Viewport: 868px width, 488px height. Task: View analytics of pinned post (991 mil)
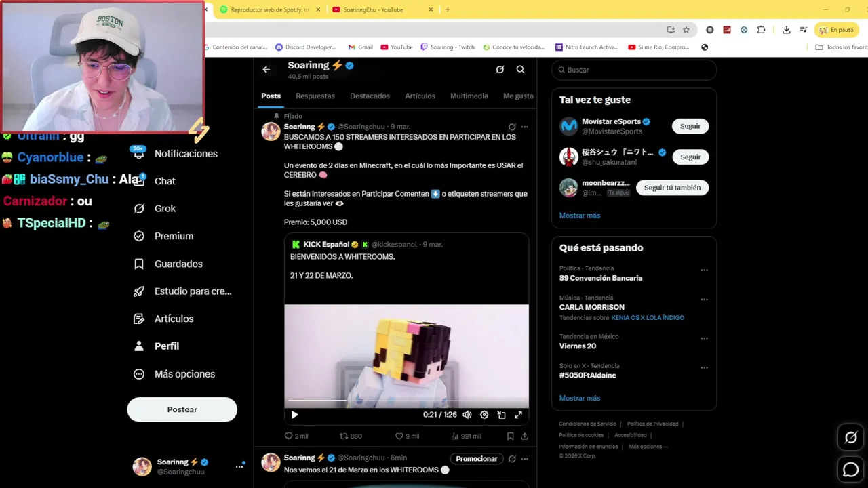pos(465,436)
